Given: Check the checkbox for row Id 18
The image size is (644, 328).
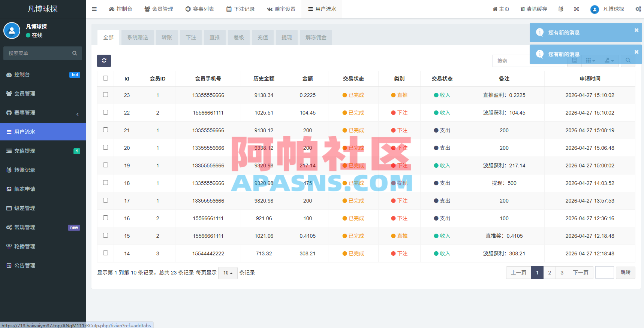Looking at the screenshot, I should tap(105, 183).
